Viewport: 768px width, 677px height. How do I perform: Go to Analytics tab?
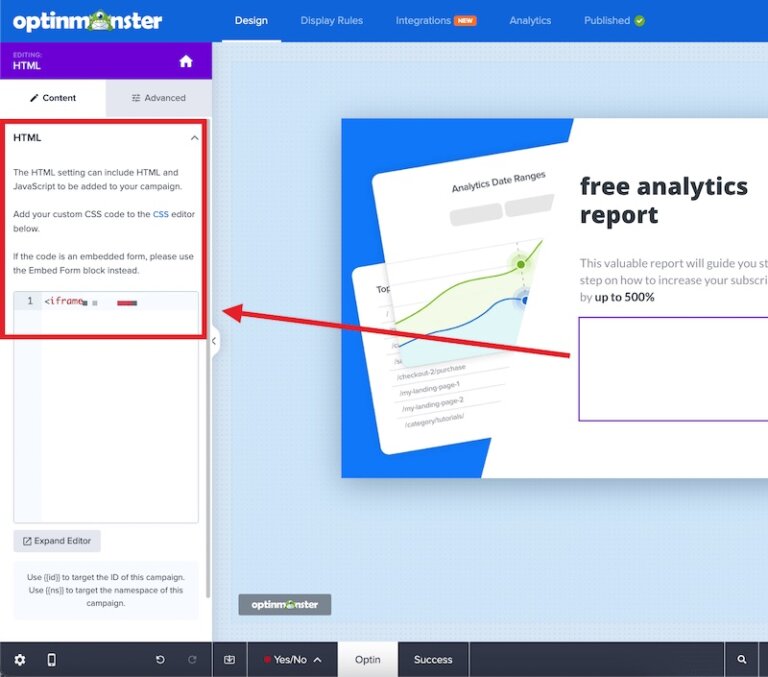(530, 21)
